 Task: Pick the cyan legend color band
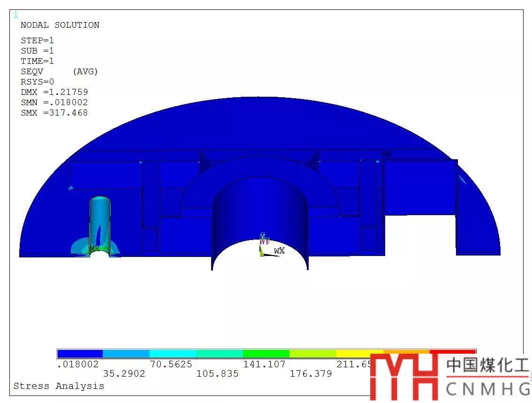(173, 353)
